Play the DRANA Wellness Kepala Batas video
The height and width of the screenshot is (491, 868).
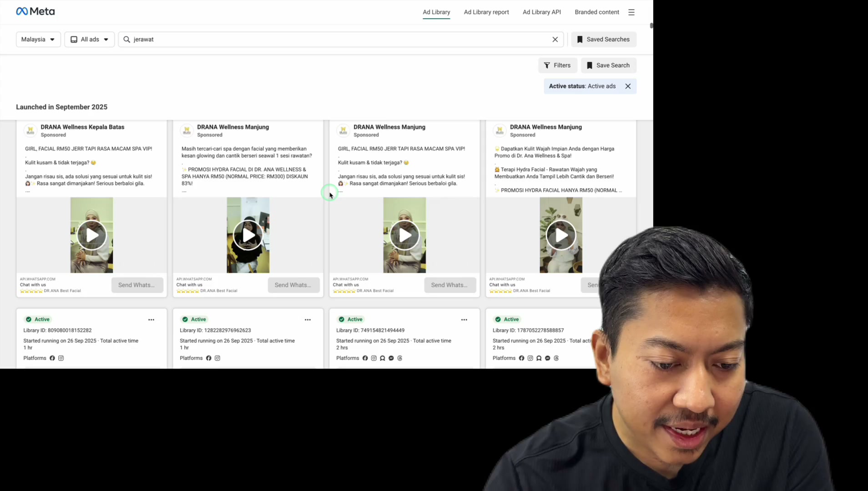pyautogui.click(x=91, y=235)
